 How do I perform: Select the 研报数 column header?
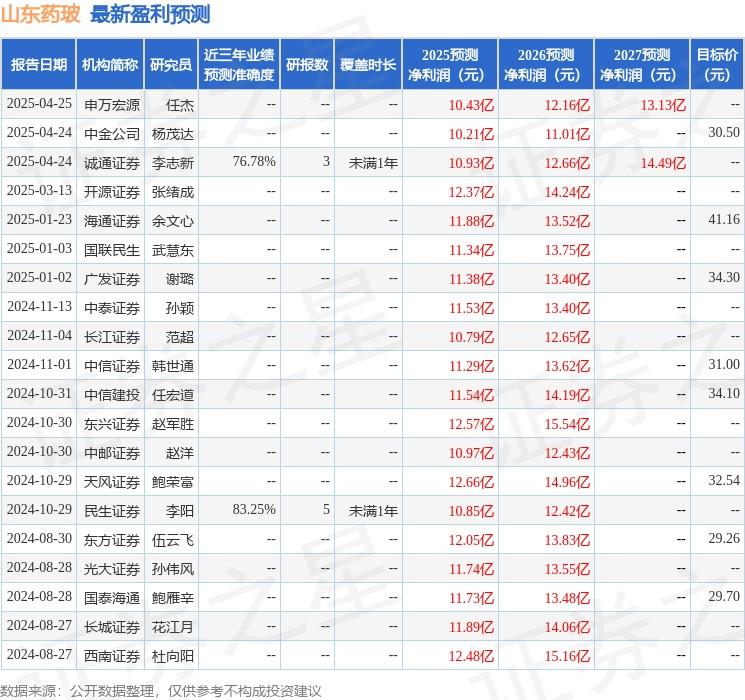pyautogui.click(x=307, y=65)
